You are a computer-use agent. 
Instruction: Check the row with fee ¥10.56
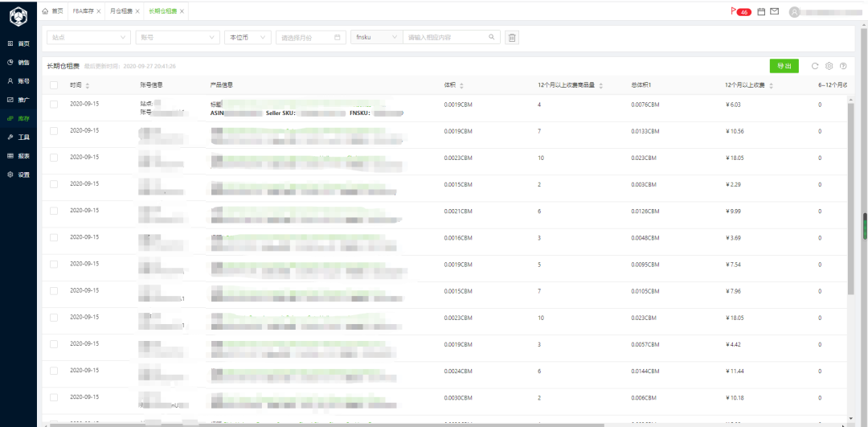tap(54, 131)
